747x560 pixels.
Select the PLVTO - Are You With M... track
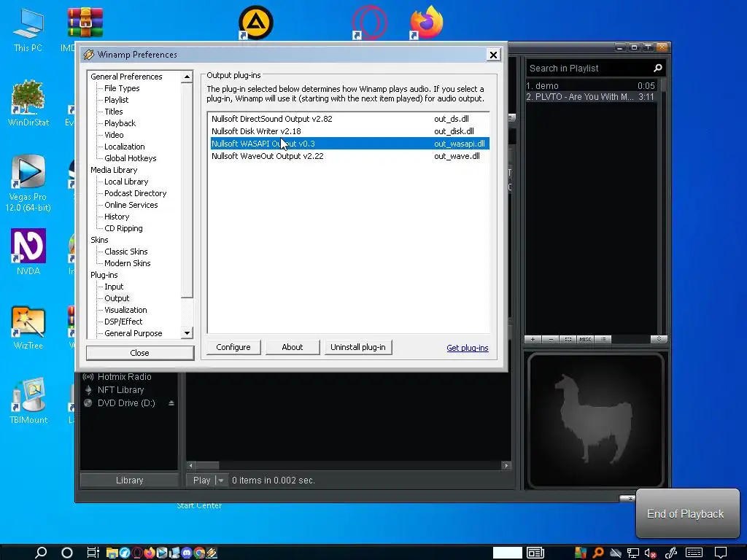(x=591, y=97)
